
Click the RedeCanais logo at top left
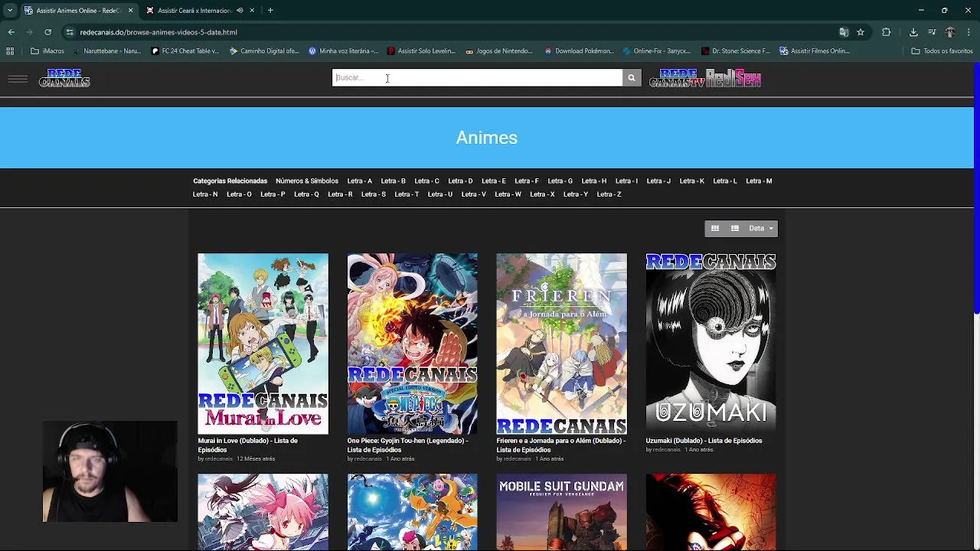64,78
